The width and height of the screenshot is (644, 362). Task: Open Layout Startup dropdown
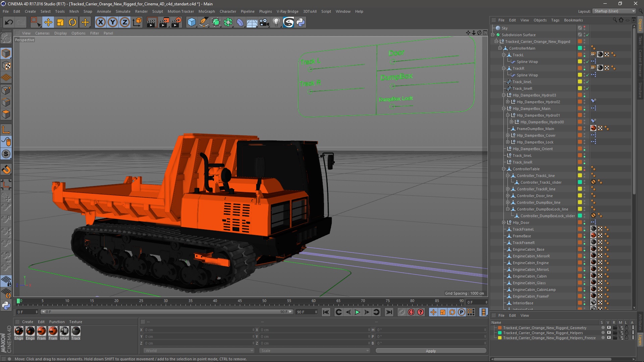point(614,11)
